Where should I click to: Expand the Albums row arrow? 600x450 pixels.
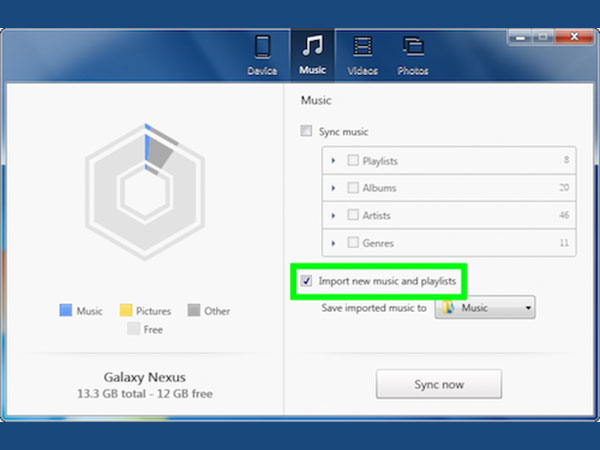[x=333, y=188]
